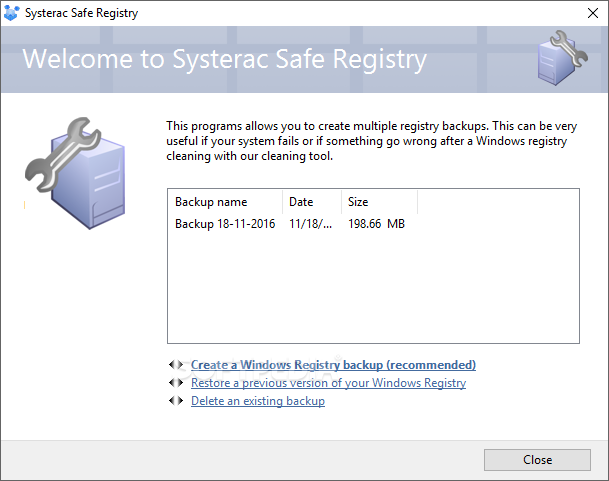Open Restore a previous version of Windows Registry

click(x=328, y=383)
